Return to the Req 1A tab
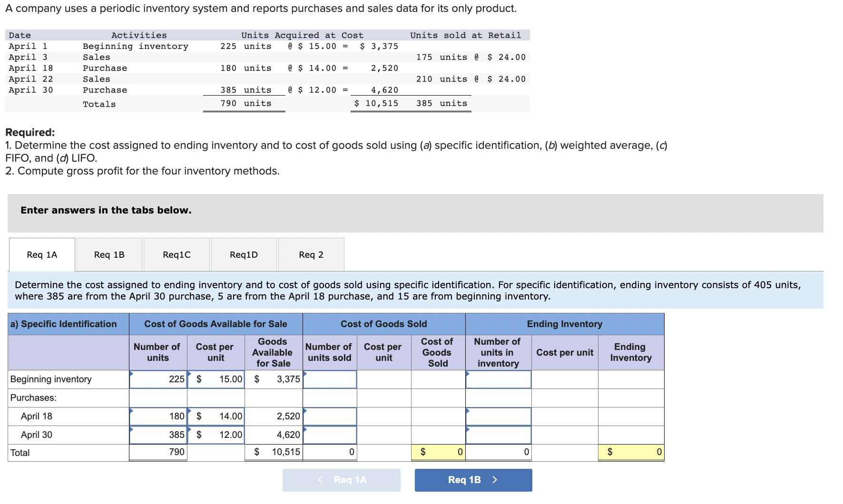The image size is (843, 504). (41, 255)
